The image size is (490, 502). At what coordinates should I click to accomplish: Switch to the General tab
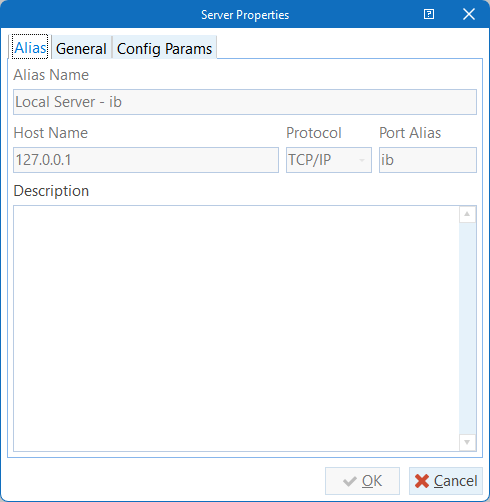coord(81,49)
